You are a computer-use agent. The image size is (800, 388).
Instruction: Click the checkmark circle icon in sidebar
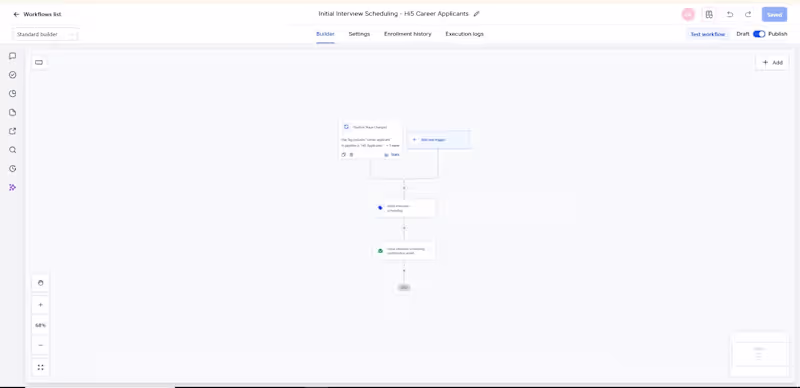(x=13, y=75)
